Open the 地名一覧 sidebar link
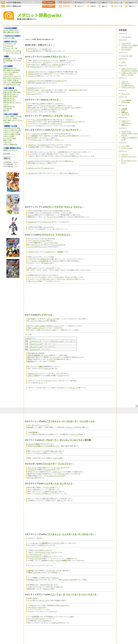138x644 pixels. [6, 111]
